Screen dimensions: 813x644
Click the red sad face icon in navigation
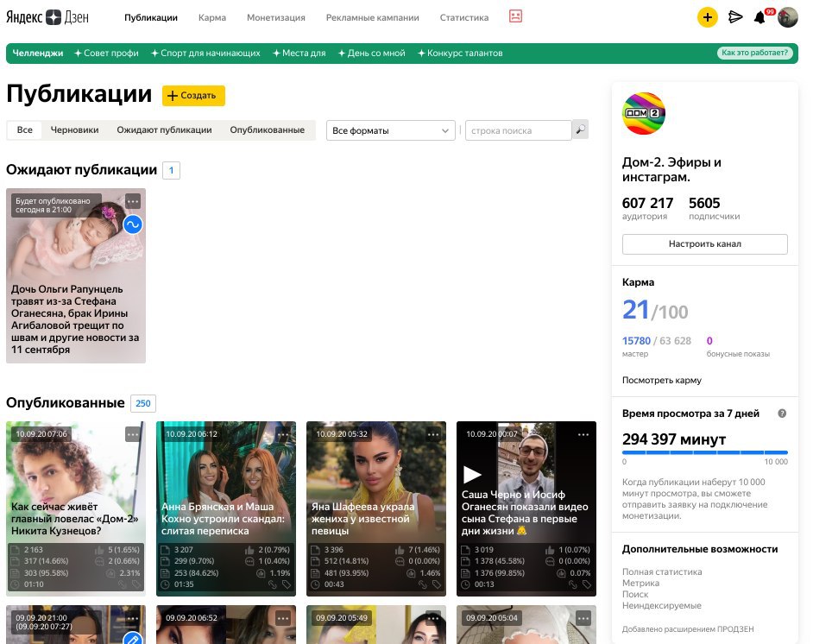pos(515,16)
